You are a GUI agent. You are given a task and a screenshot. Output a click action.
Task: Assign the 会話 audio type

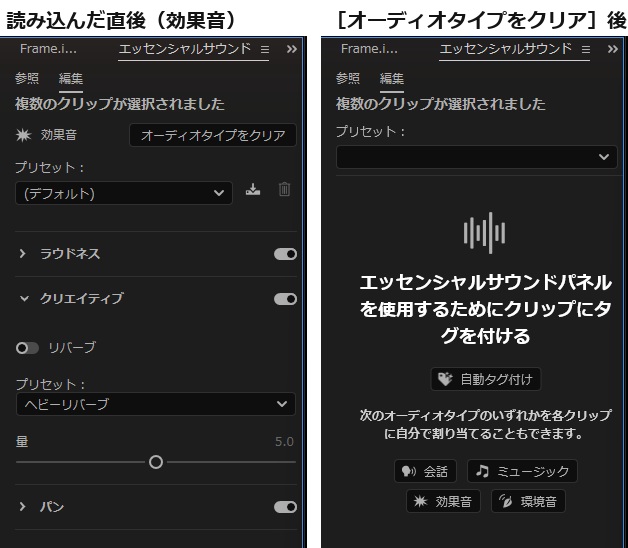click(425, 471)
